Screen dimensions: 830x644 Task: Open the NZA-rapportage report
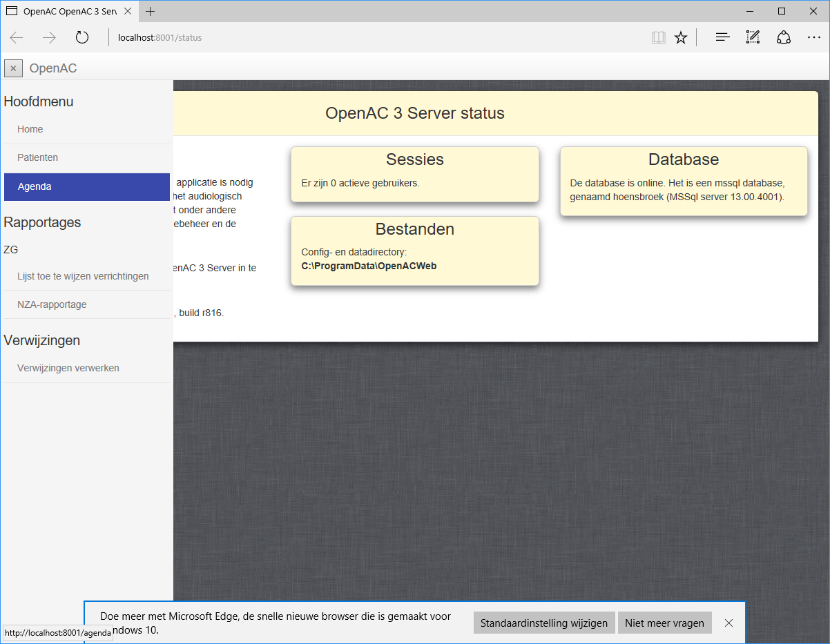(x=52, y=304)
